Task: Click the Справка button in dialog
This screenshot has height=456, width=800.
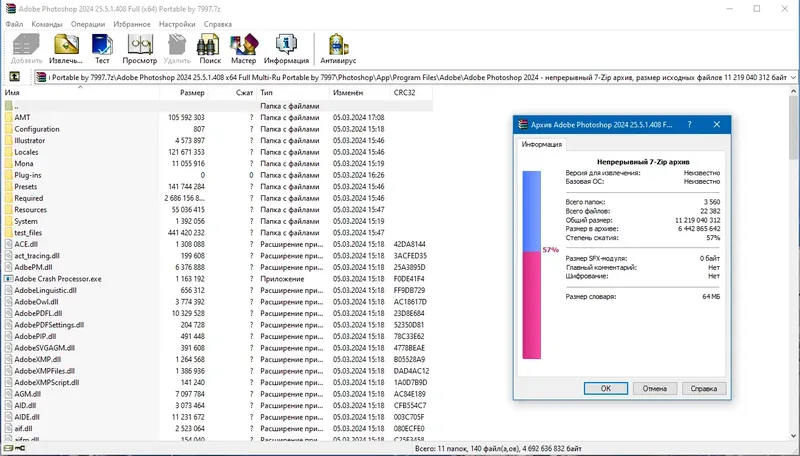Action: [704, 388]
